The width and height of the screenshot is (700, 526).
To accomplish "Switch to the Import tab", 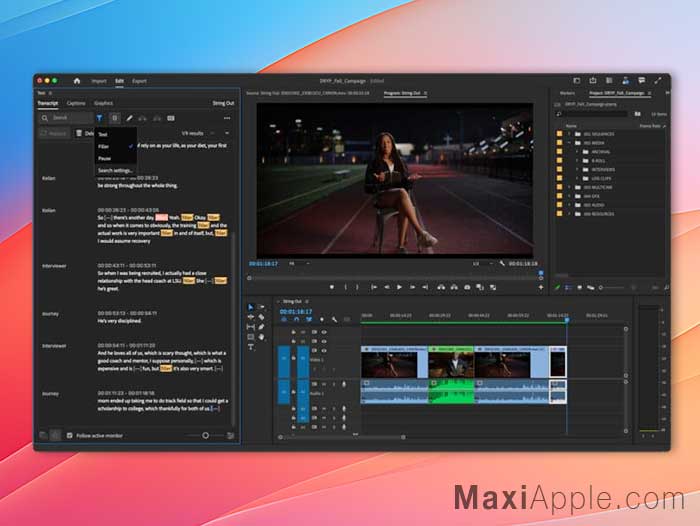I will (99, 81).
